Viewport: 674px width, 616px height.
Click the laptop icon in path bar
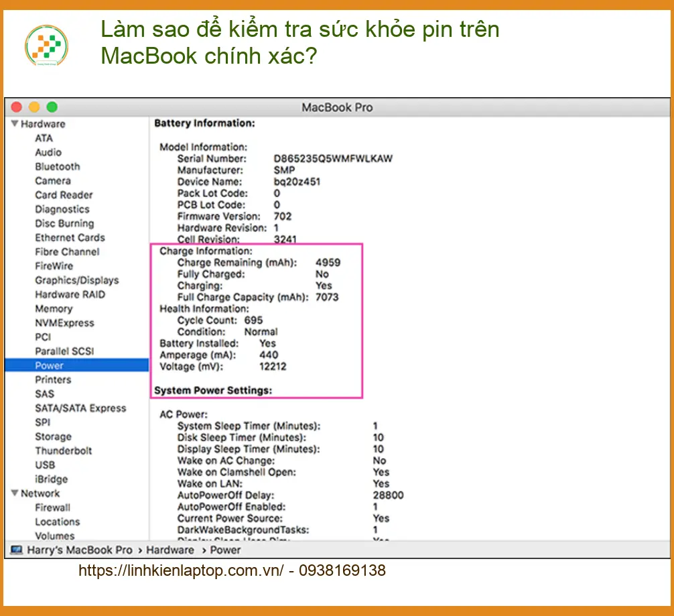16,550
